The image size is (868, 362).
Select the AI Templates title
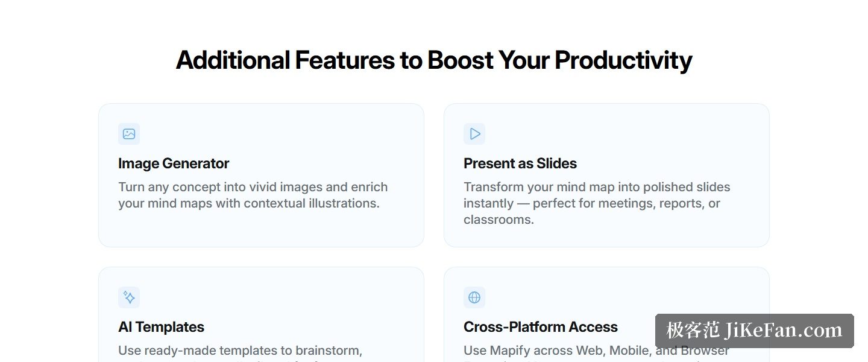pos(161,327)
